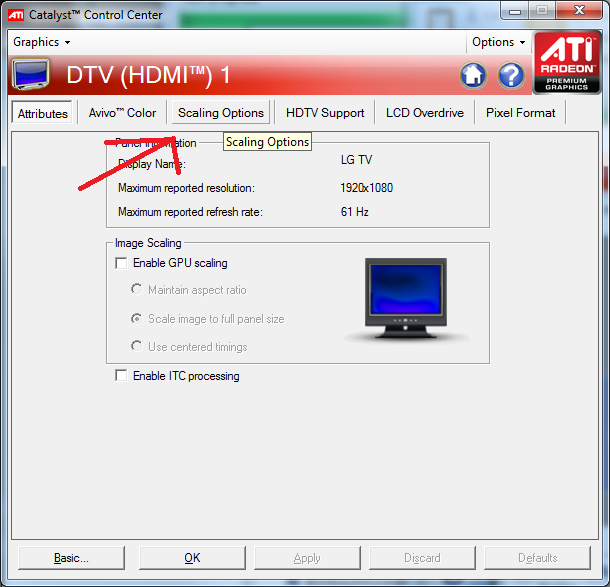
Task: Open the Help question mark icon
Action: (511, 75)
